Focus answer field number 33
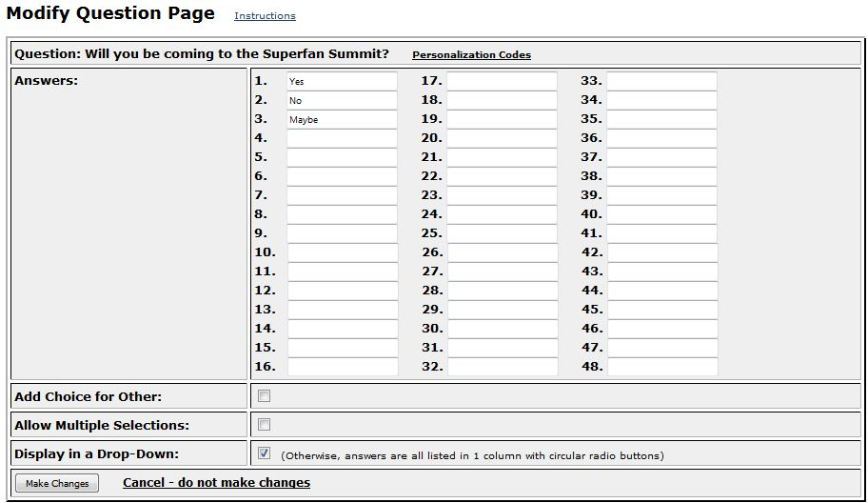 pos(661,81)
